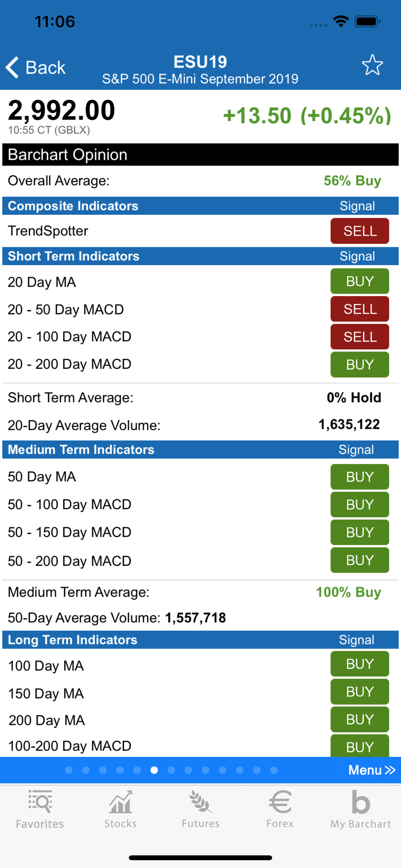Open the Favorites tab
The width and height of the screenshot is (401, 868).
(40, 810)
